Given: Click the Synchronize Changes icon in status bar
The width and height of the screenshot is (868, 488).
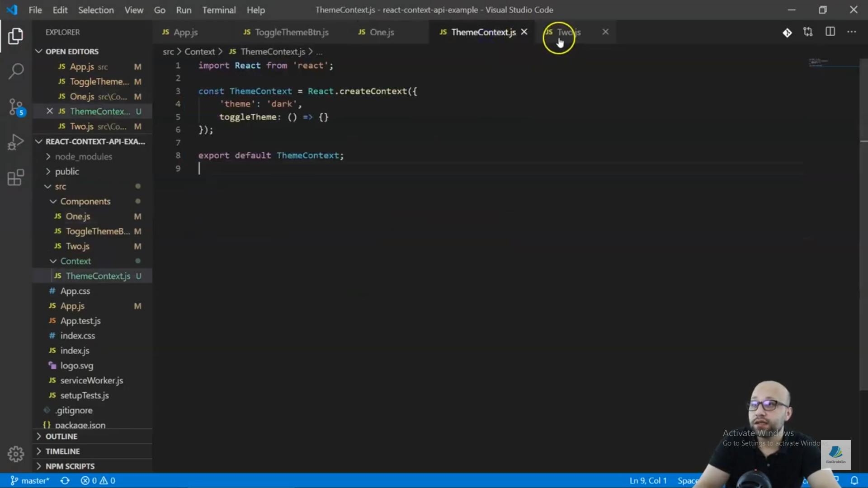Looking at the screenshot, I should (x=65, y=480).
